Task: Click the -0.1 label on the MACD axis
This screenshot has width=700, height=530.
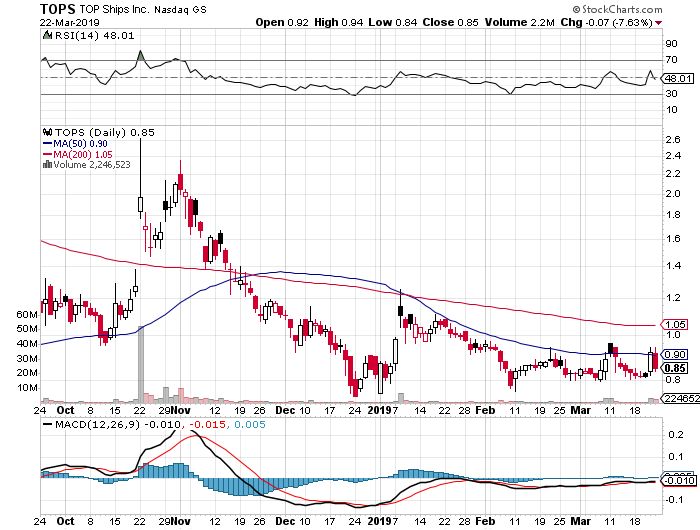Action: click(674, 500)
